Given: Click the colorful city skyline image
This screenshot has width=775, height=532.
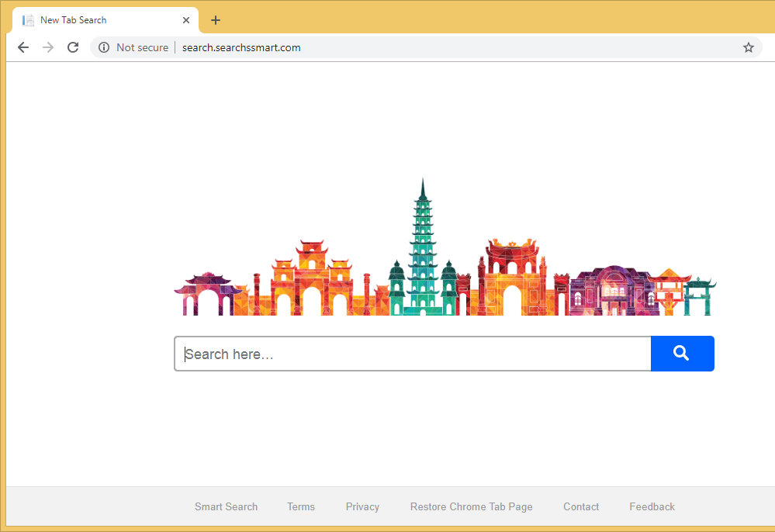Looking at the screenshot, I should click(444, 256).
